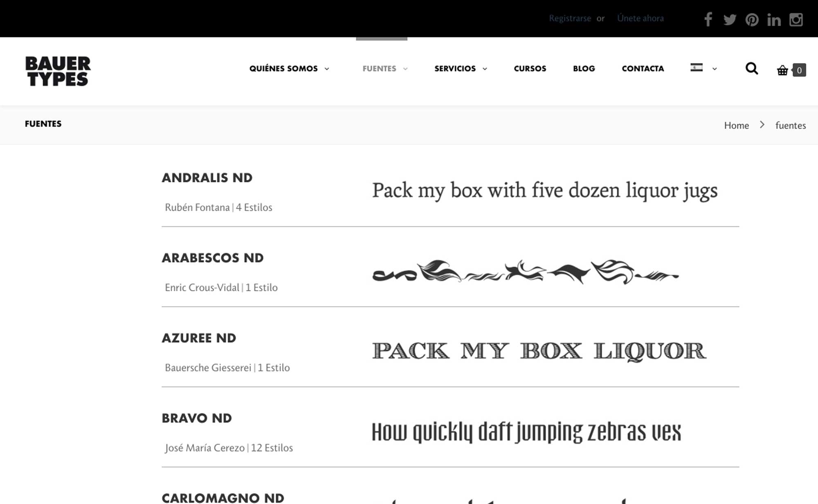The width and height of the screenshot is (818, 504).
Task: Open the Instagram social icon
Action: tap(796, 20)
